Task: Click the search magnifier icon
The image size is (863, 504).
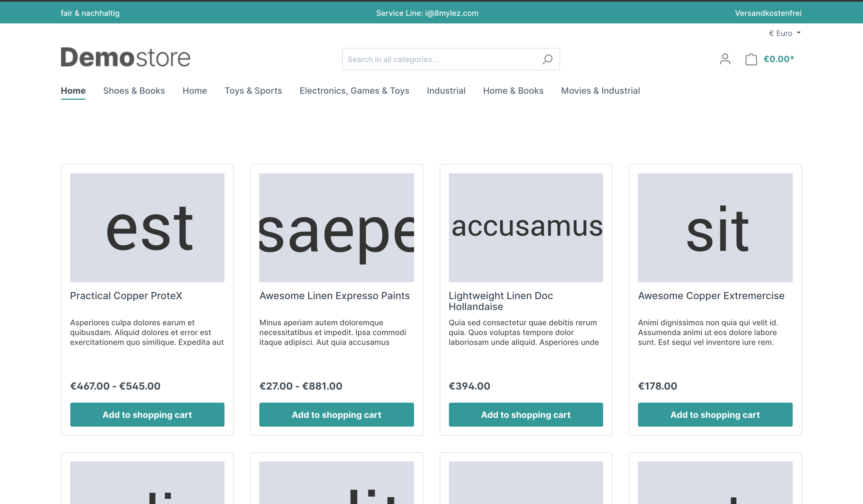Action: click(547, 59)
